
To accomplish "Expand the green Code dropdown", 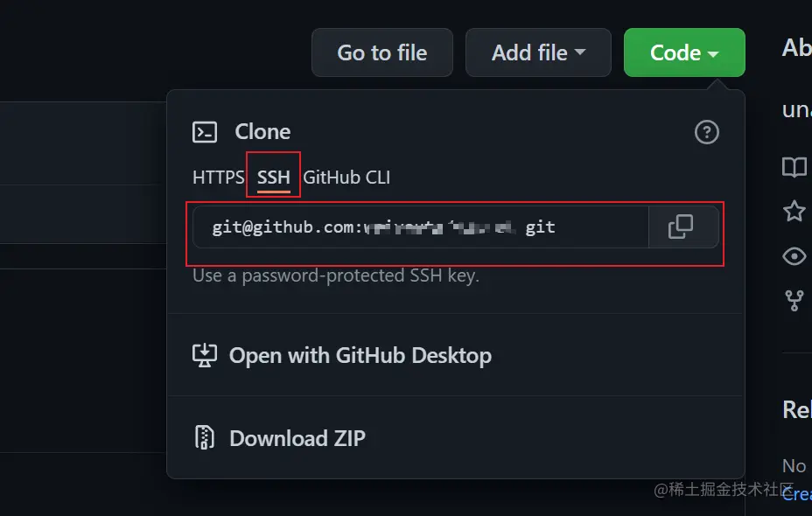I will 684,52.
